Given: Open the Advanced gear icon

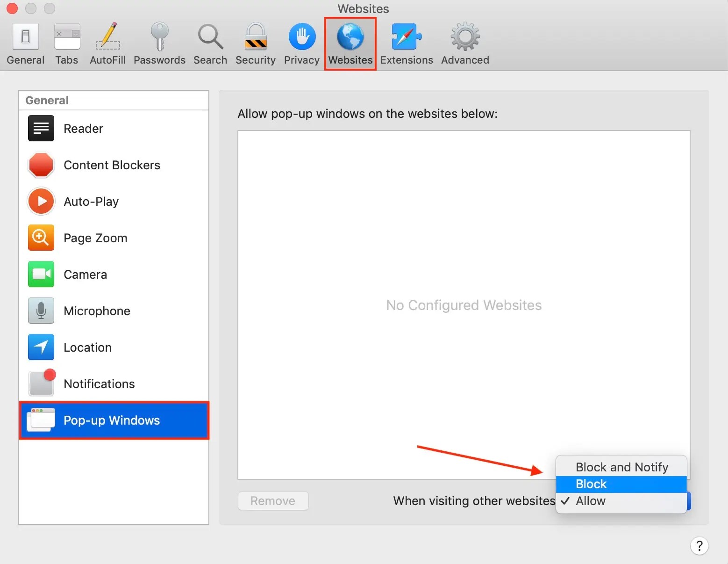Looking at the screenshot, I should coord(465,36).
